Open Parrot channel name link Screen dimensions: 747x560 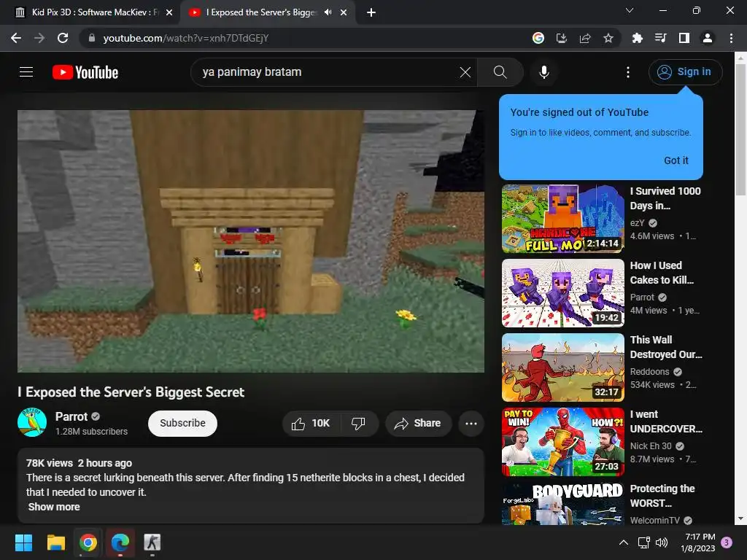pyautogui.click(x=71, y=416)
